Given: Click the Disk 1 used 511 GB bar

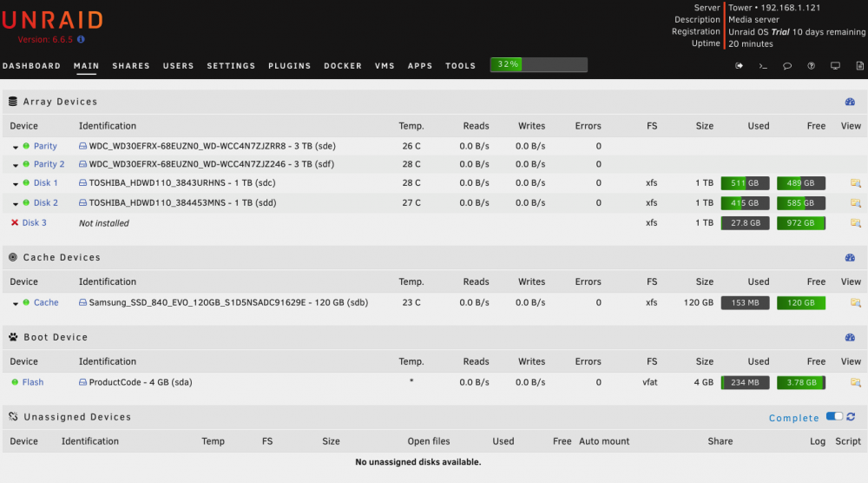Looking at the screenshot, I should [745, 183].
